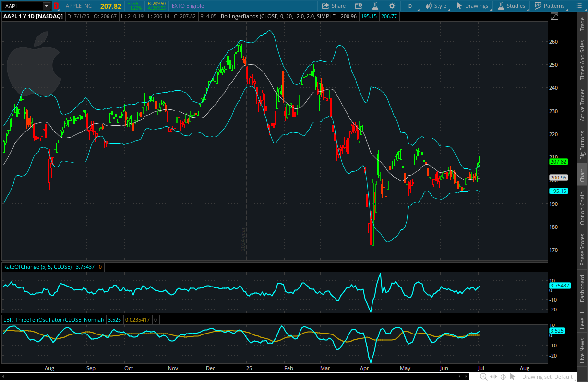Click the AAPL symbol input field
The width and height of the screenshot is (588, 382).
(x=23, y=6)
